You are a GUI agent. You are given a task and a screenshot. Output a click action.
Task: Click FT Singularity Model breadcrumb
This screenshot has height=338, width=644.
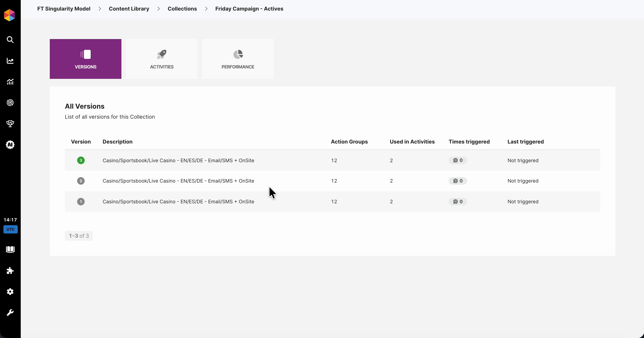[x=64, y=9]
